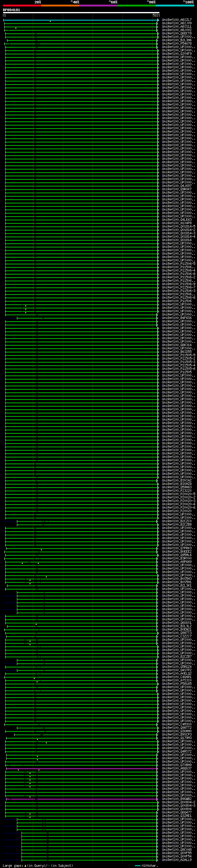Select the UniRef100_P11506-5 label
The height and width of the screenshot is (868, 197).
click(179, 264)
